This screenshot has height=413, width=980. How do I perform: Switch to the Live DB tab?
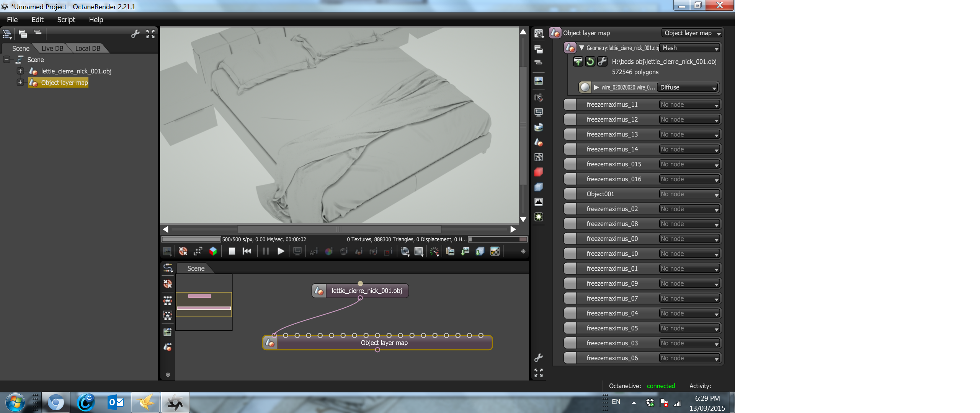coord(52,49)
